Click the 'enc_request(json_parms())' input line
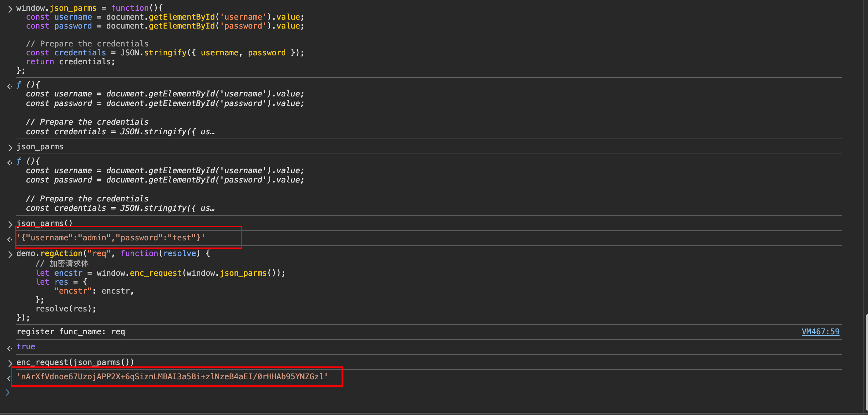The width and height of the screenshot is (868, 415). point(75,362)
